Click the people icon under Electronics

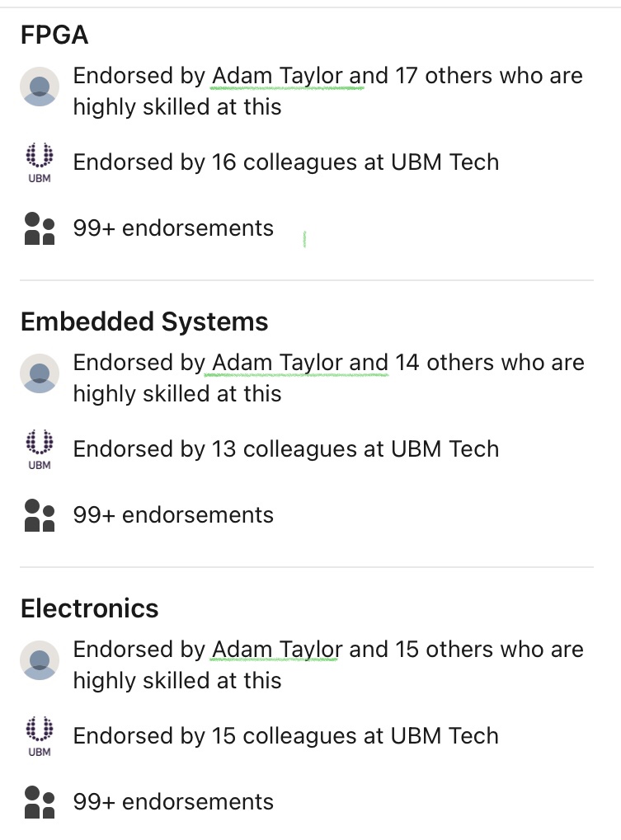[x=40, y=802]
